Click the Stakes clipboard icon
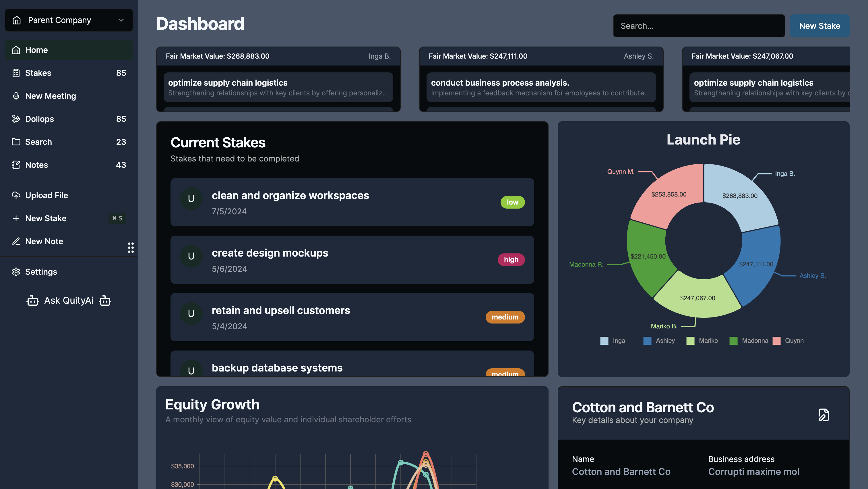 click(16, 73)
